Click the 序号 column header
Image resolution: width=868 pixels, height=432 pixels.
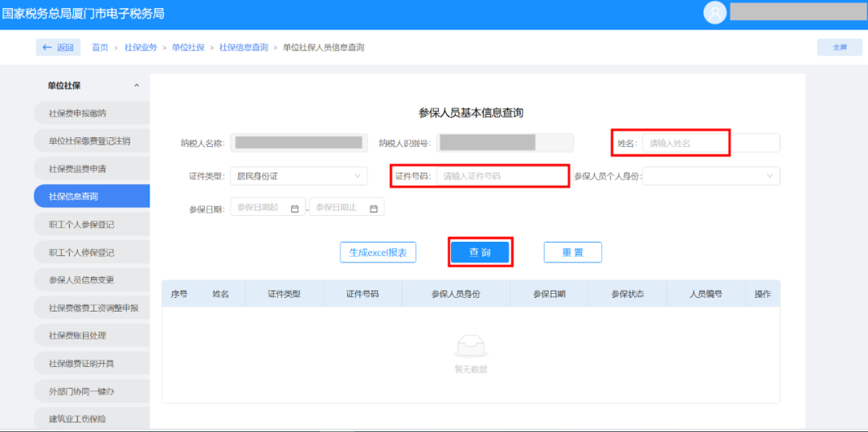point(179,294)
